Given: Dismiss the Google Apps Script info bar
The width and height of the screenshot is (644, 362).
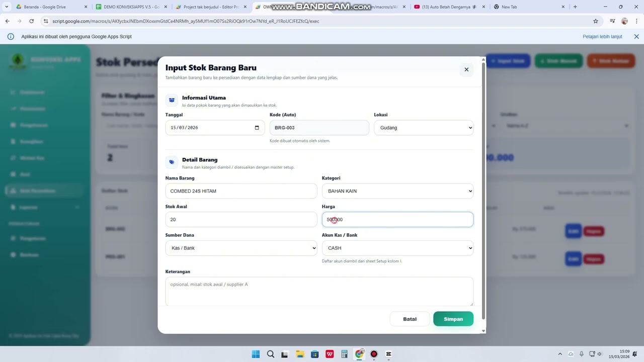Looking at the screenshot, I should [636, 37].
